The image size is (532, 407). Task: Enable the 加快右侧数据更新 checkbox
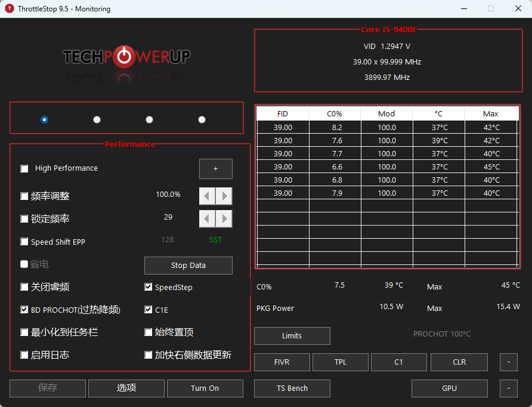tap(149, 355)
